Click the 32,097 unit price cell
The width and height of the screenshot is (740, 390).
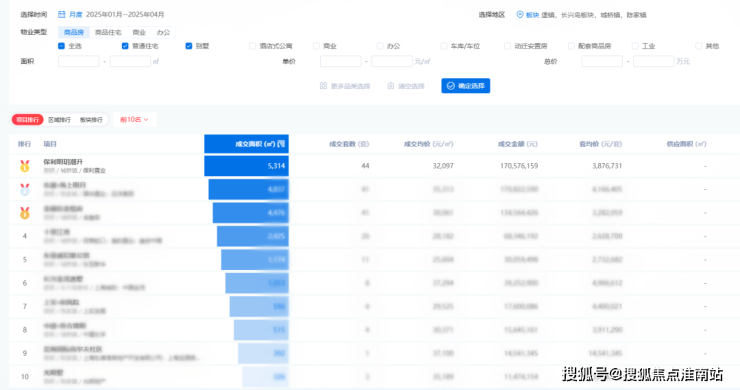coord(443,166)
